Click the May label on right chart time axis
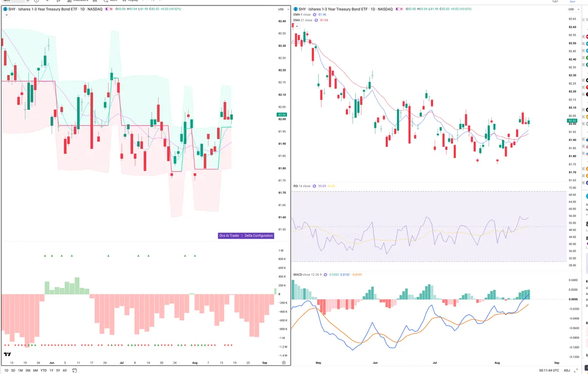 click(x=318, y=363)
